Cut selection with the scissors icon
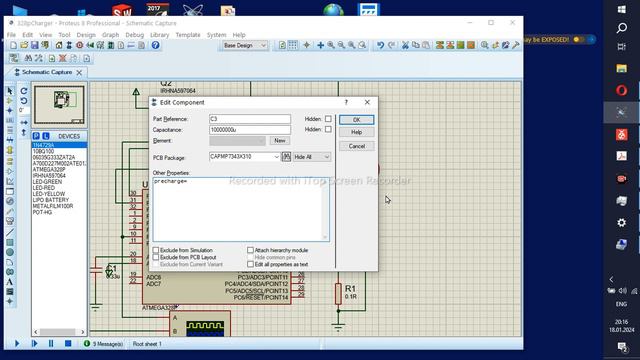Image resolution: width=640 pixels, height=360 pixels. 405,45
